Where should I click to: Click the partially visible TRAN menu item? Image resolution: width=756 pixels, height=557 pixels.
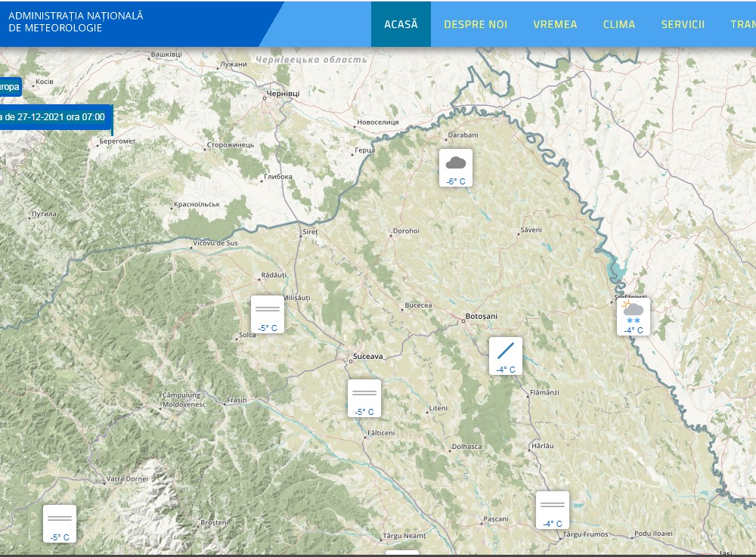pos(742,24)
